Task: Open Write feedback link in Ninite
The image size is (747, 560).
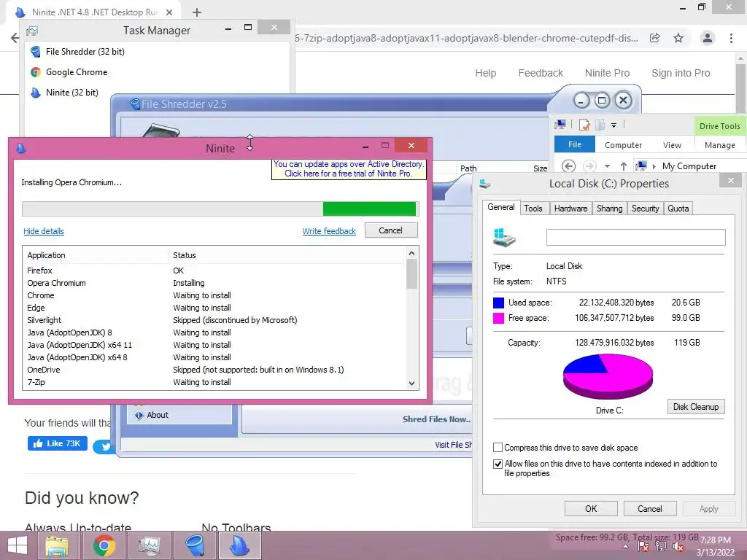Action: click(329, 231)
